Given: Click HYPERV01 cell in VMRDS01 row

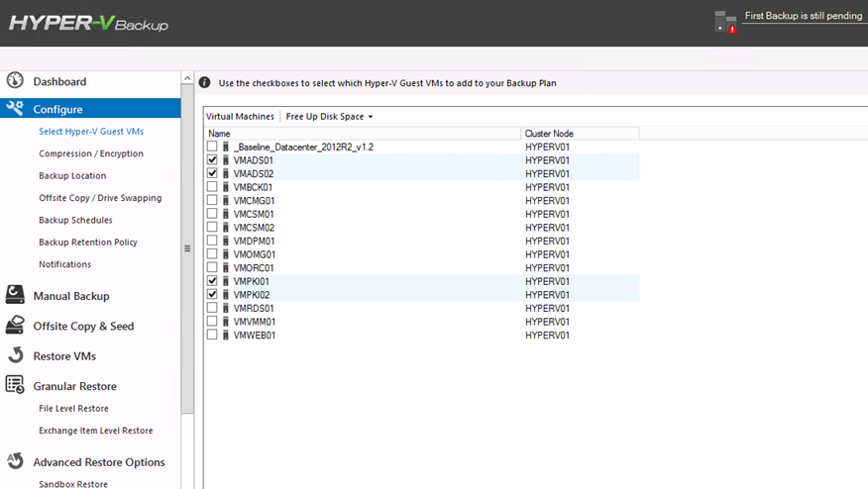Looking at the screenshot, I should pyautogui.click(x=547, y=308).
